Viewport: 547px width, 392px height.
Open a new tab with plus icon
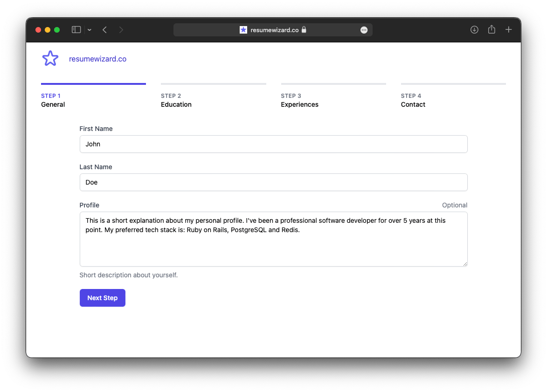coord(508,30)
